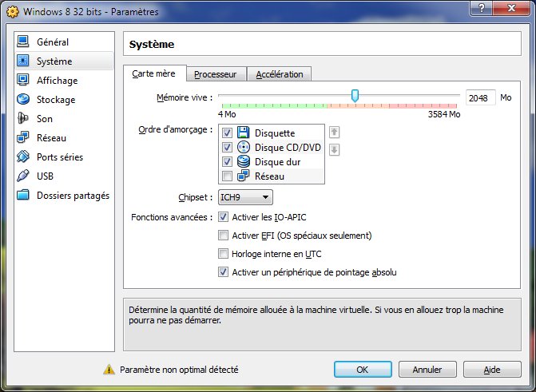Enable Réseau boot checkbox

227,176
